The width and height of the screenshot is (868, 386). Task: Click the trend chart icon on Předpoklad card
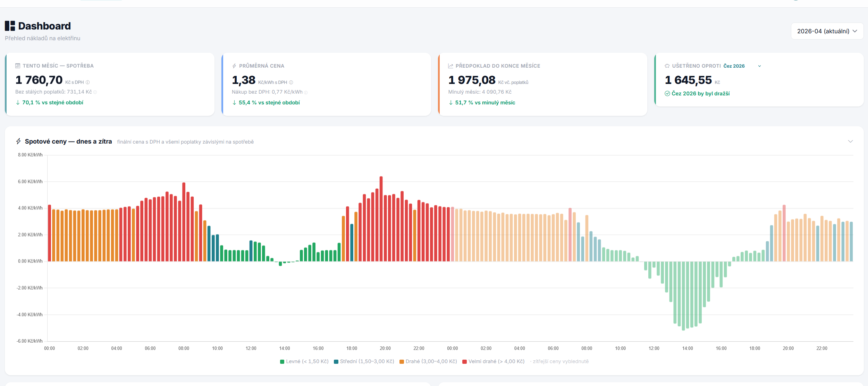(450, 66)
